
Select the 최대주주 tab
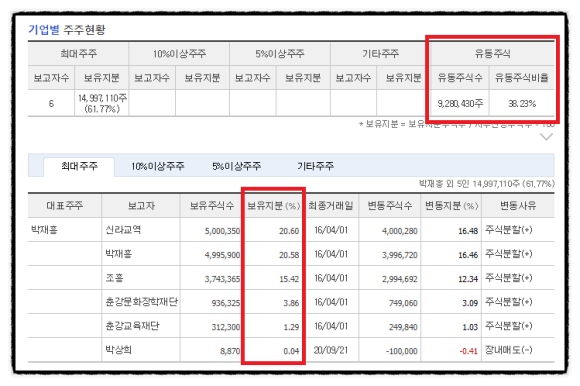pyautogui.click(x=79, y=166)
